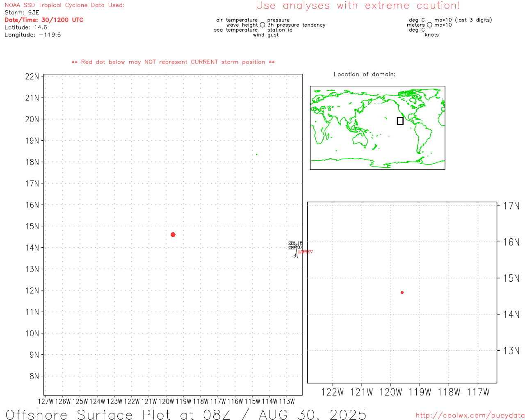525x420 pixels.
Task: Click the '13N' label on zoomed inset map
Action: 511,351
